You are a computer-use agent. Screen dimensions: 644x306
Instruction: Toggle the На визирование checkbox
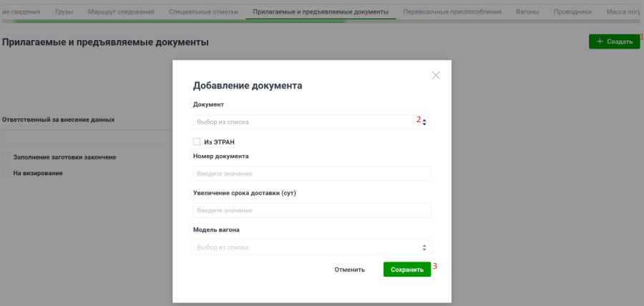[6, 173]
